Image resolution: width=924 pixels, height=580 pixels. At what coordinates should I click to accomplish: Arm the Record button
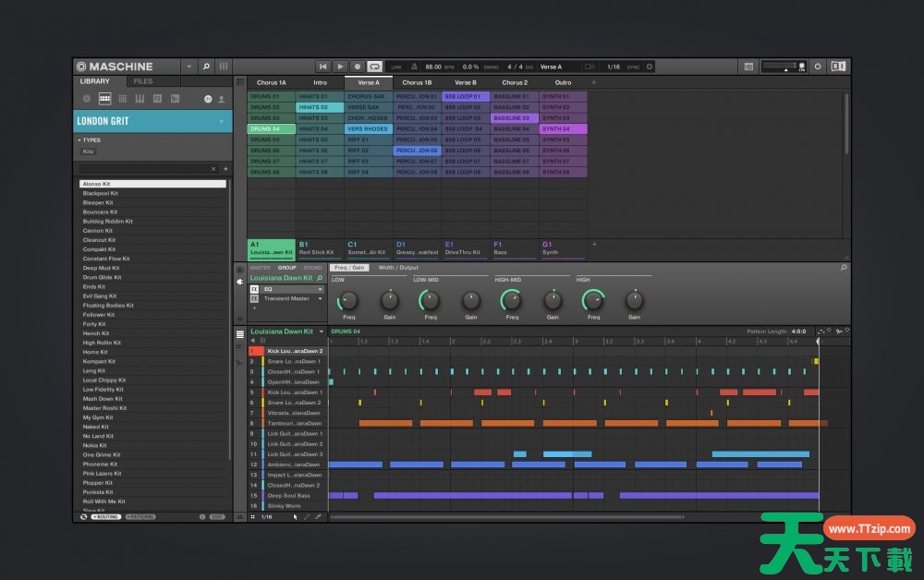coord(357,66)
